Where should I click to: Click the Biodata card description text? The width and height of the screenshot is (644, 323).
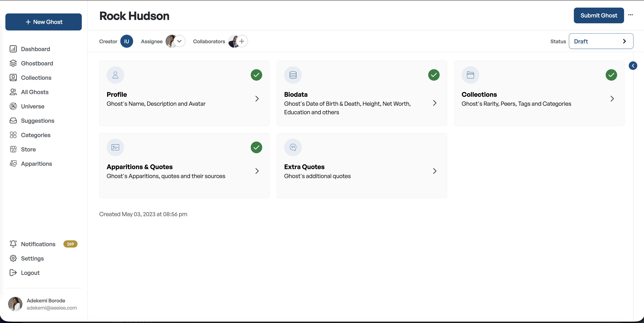[348, 108]
